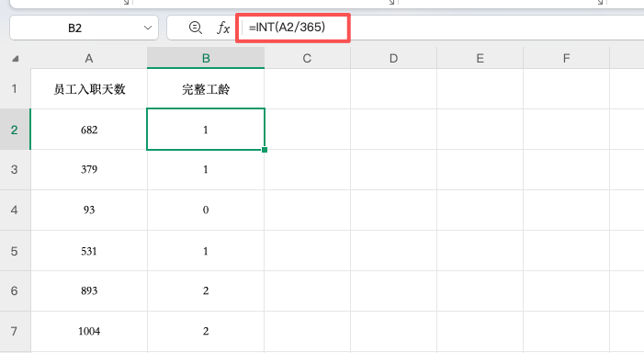Select row 1 header
The height and width of the screenshot is (353, 644).
[15, 89]
